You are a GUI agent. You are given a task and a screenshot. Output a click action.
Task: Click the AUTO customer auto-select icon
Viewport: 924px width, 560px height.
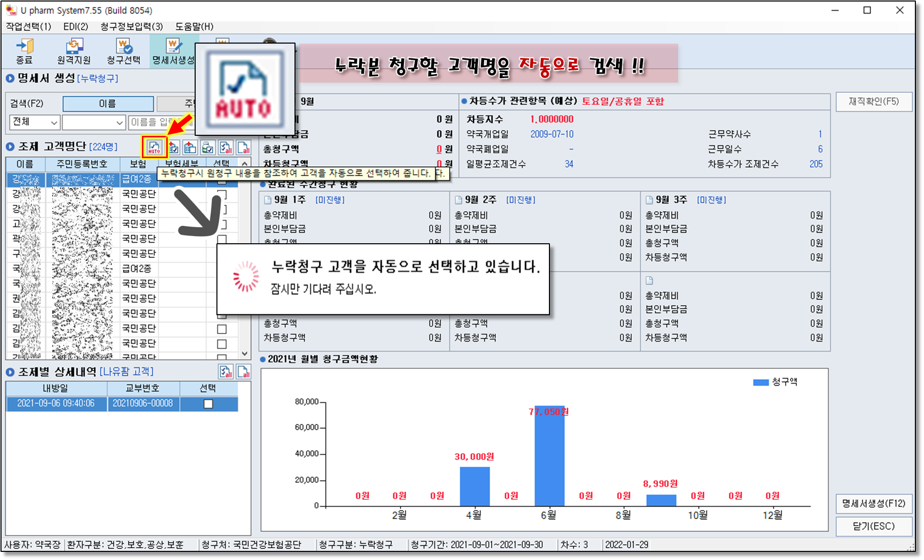pyautogui.click(x=154, y=147)
